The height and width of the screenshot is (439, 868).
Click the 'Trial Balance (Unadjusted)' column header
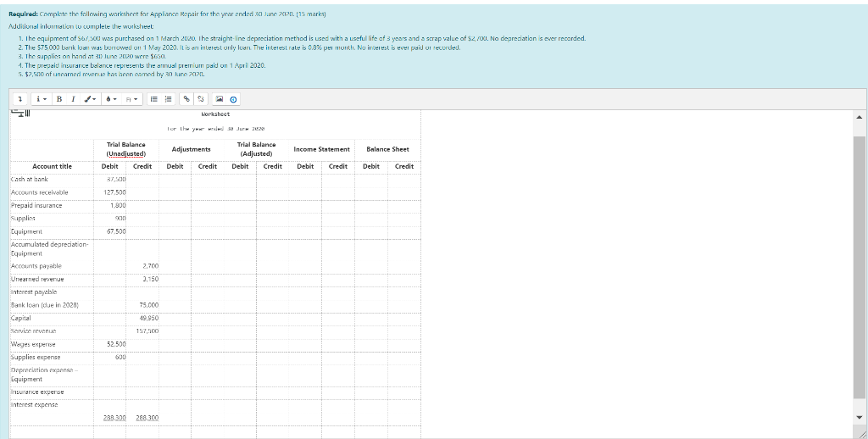pos(126,149)
